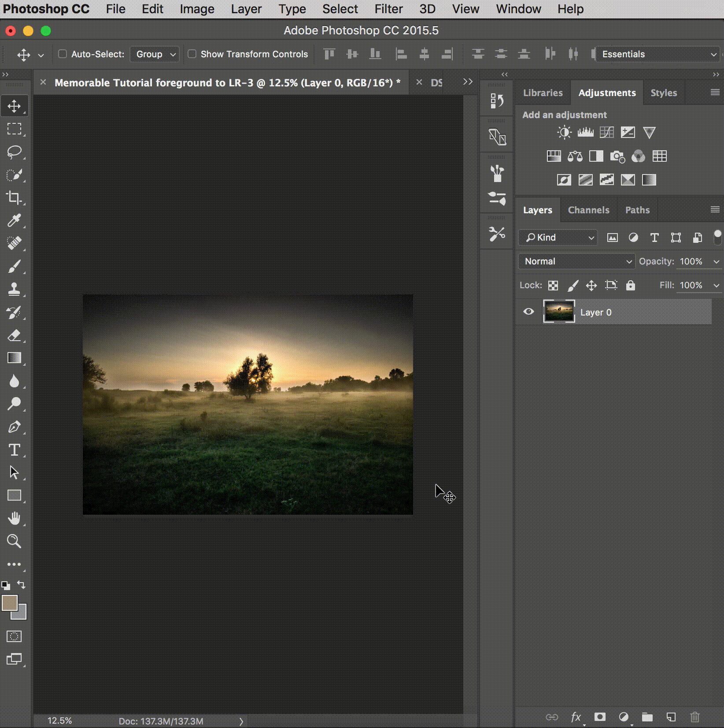724x728 pixels.
Task: Select the Zoom tool in toolbar
Action: pos(14,541)
